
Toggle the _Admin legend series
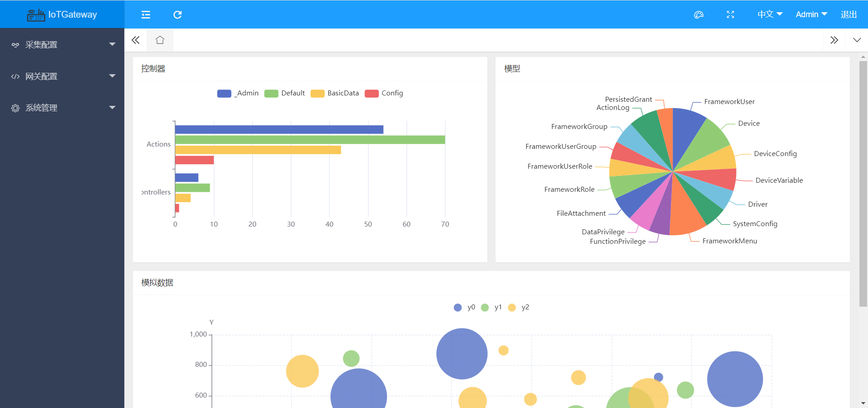pos(238,93)
